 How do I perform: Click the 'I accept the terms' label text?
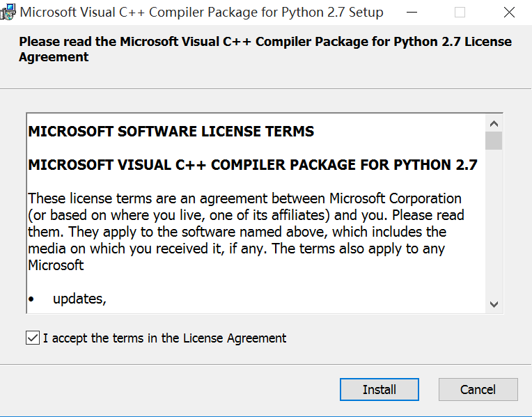(164, 338)
